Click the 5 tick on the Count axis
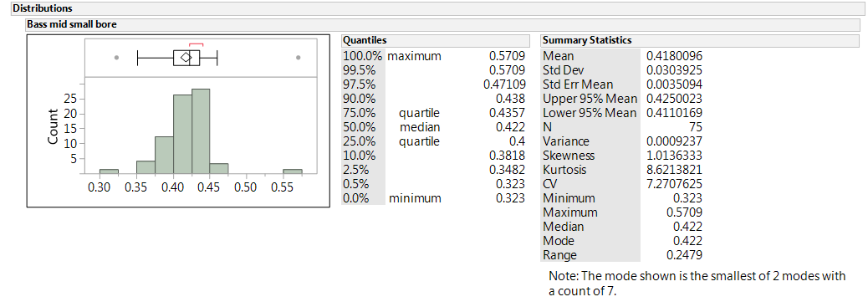This screenshot has height=307, width=868. 74,158
